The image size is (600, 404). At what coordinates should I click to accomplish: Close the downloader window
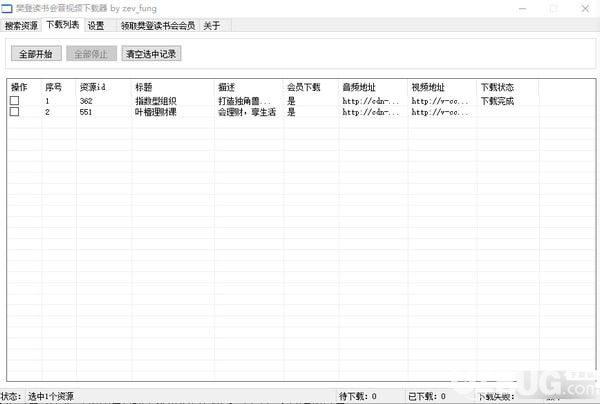pyautogui.click(x=585, y=8)
